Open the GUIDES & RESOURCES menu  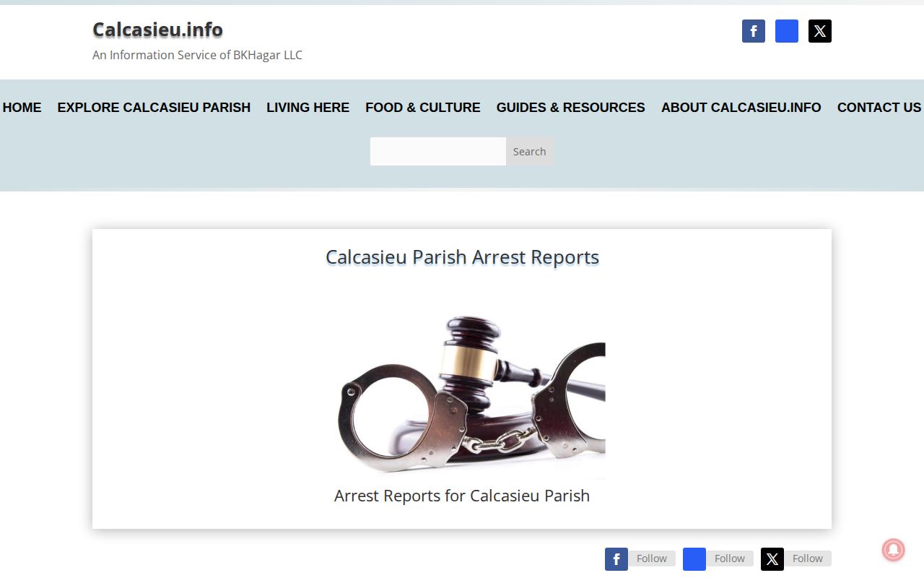[570, 108]
